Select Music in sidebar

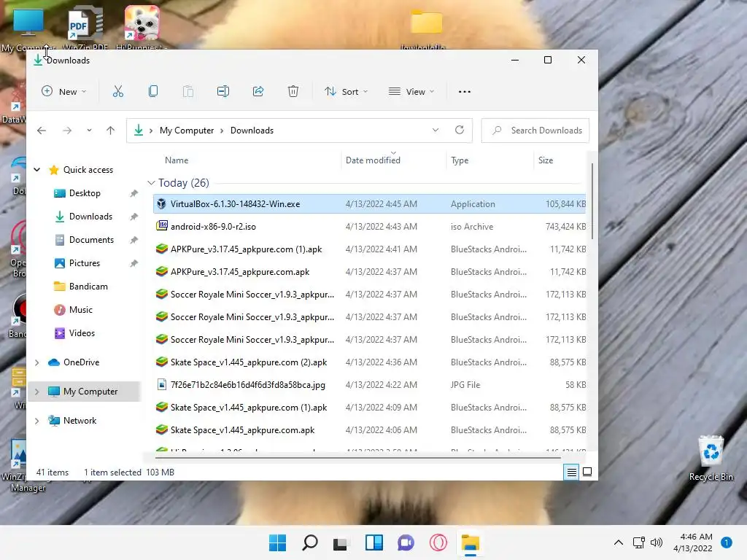point(80,309)
